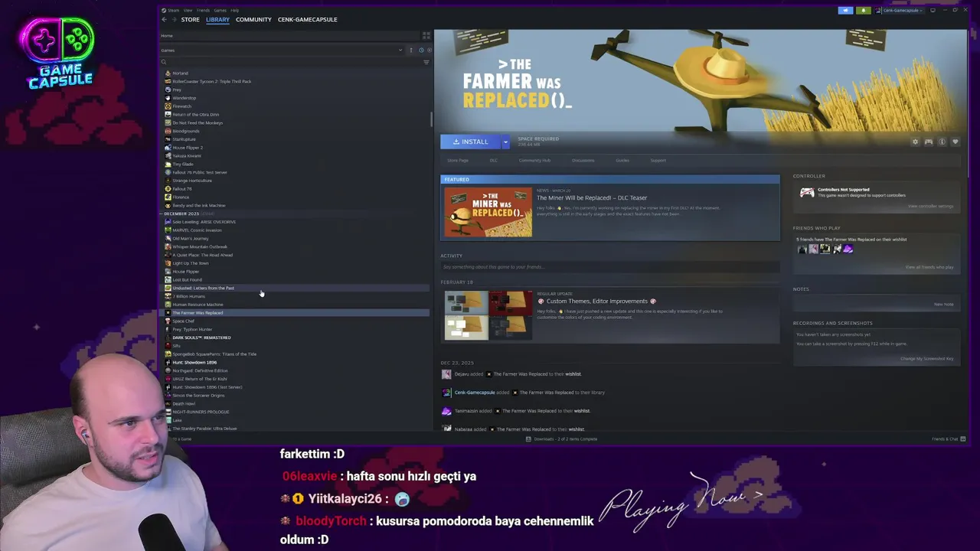Click the Miner Was Replaced news thumbnail
Image resolution: width=980 pixels, height=551 pixels.
coord(488,212)
